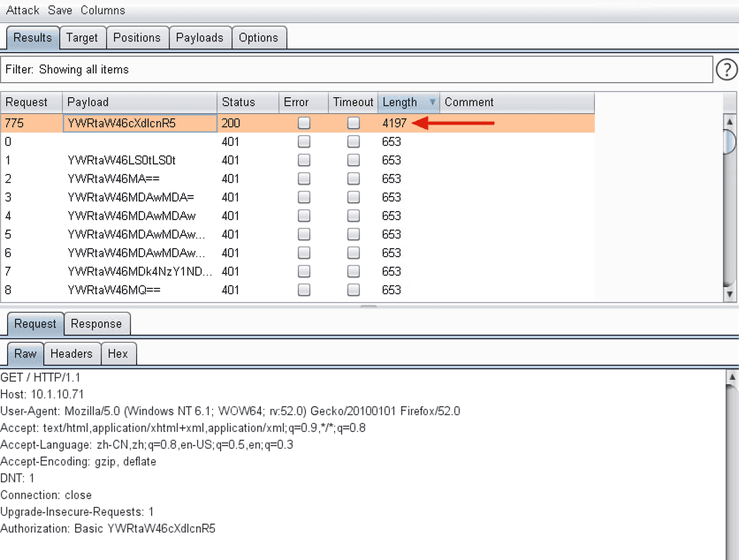Switch to the Results tab

click(x=33, y=38)
